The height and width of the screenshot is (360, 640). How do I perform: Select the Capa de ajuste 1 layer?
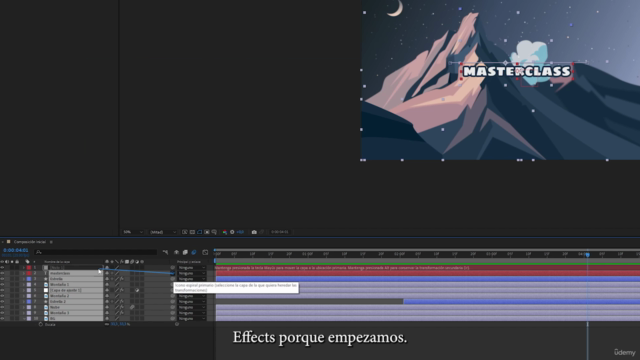tap(66, 290)
